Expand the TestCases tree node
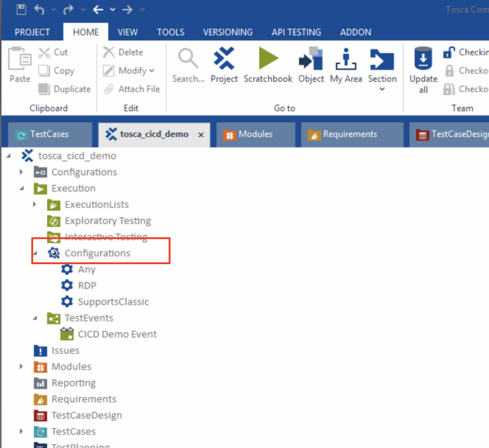Viewport: 489px width, 448px height. click(21, 431)
